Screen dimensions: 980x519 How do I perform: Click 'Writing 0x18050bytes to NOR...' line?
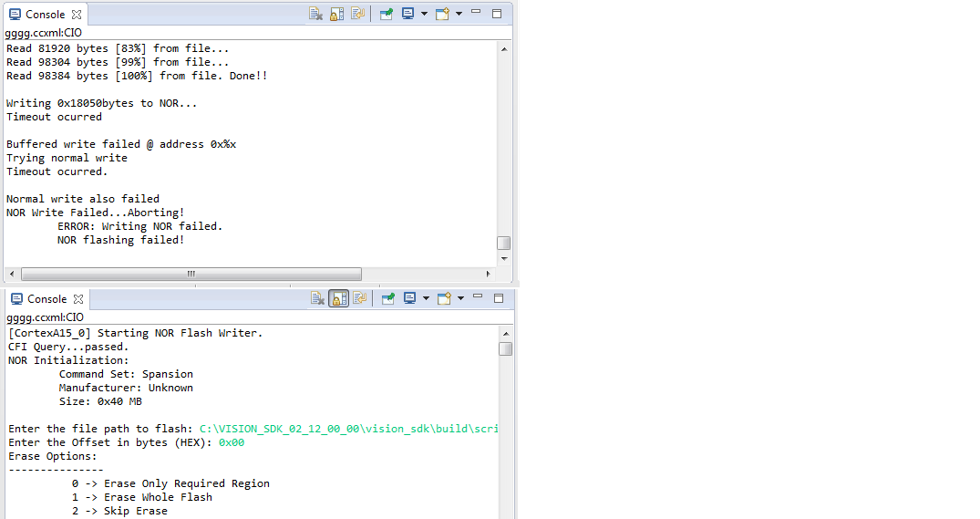point(102,103)
